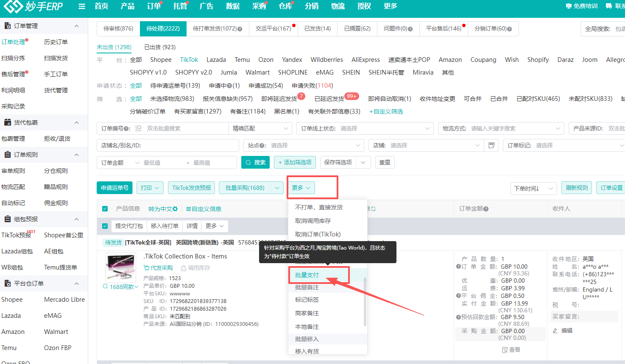The image size is (625, 364).
Task: Click help icon beside 分销订单(60)
Action: tap(510, 29)
